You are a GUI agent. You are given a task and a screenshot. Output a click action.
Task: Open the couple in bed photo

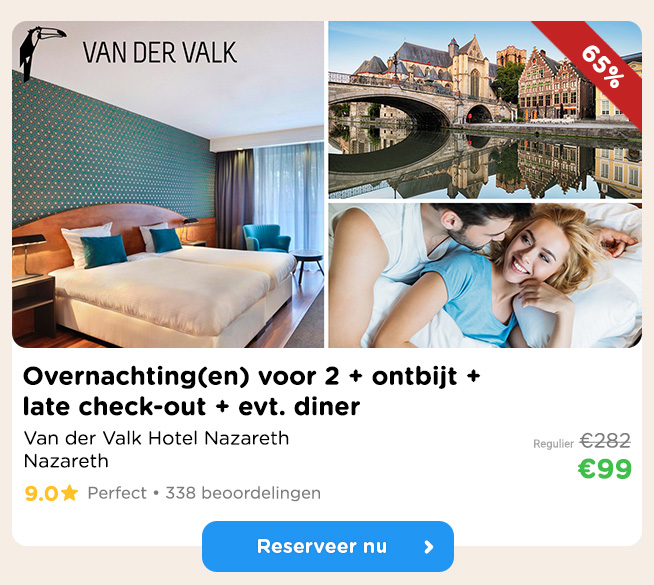485,276
